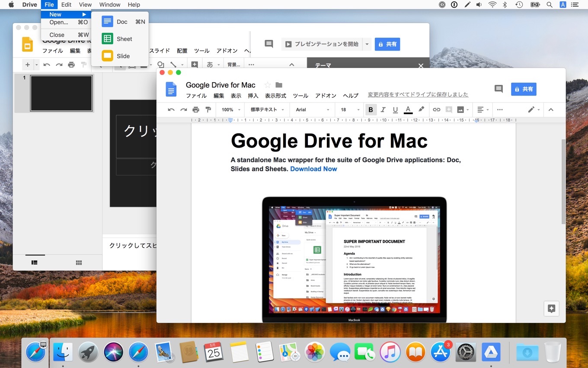
Task: Choose Doc from New submenu
Action: coord(120,22)
